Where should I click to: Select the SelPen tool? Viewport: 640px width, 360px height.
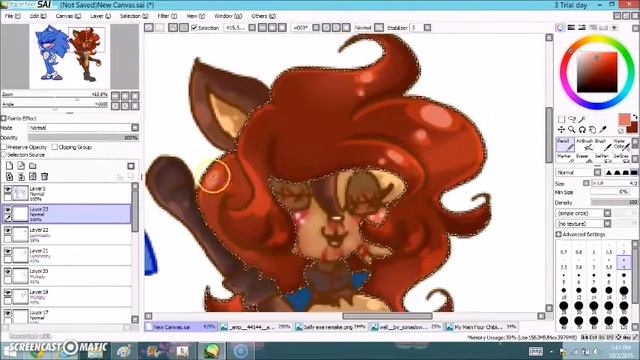(x=603, y=158)
